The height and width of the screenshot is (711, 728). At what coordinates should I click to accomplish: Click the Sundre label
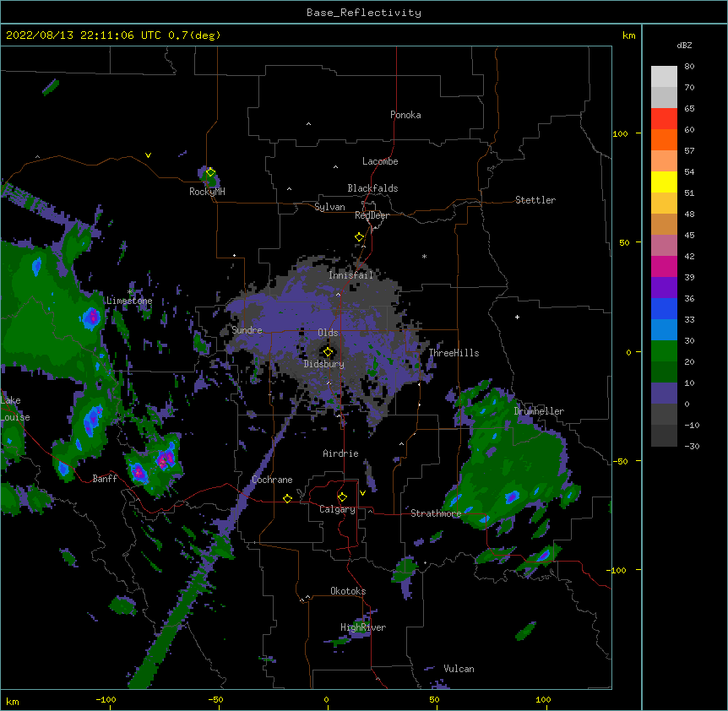(x=247, y=330)
